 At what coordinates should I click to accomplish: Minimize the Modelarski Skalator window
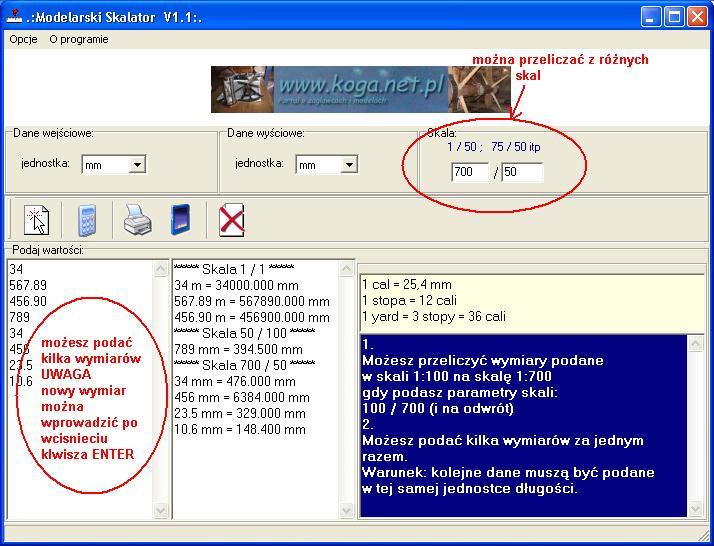[652, 16]
